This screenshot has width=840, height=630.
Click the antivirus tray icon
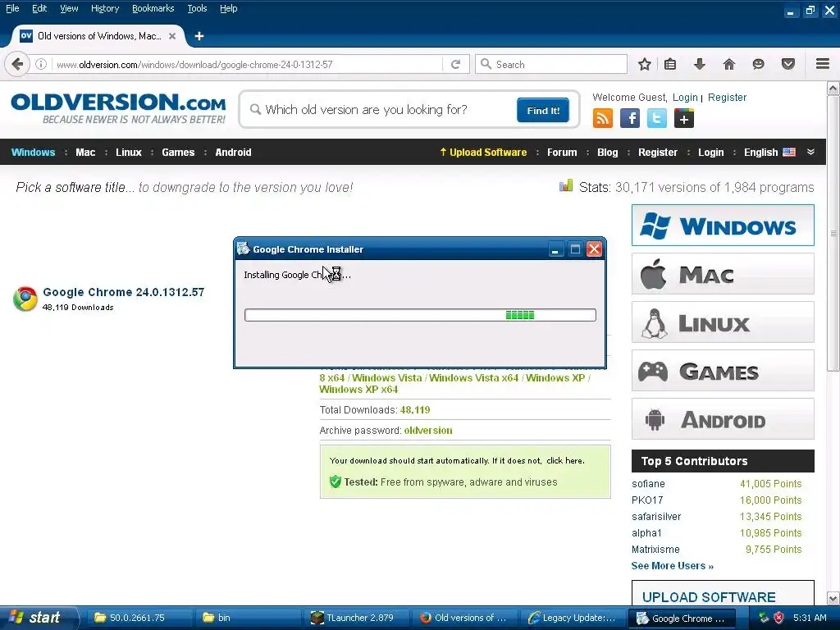coord(779,618)
